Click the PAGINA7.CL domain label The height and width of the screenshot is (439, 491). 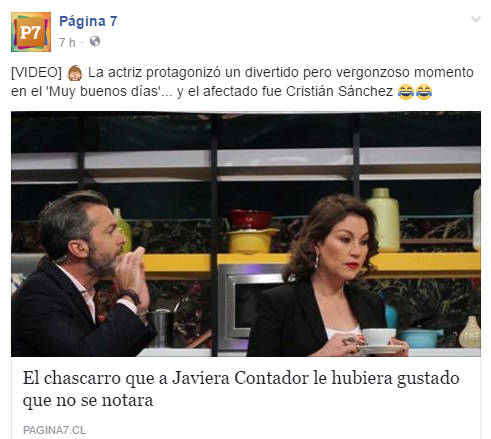tap(54, 430)
